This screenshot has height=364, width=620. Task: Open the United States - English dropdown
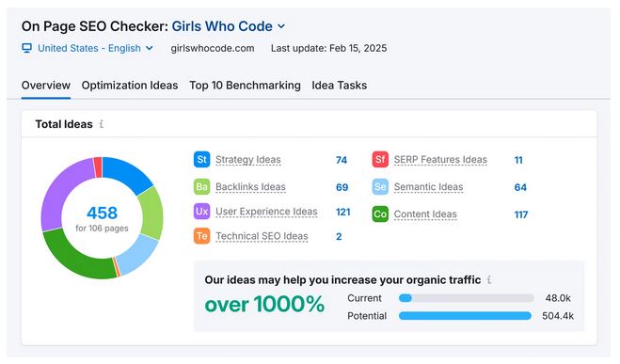point(95,48)
